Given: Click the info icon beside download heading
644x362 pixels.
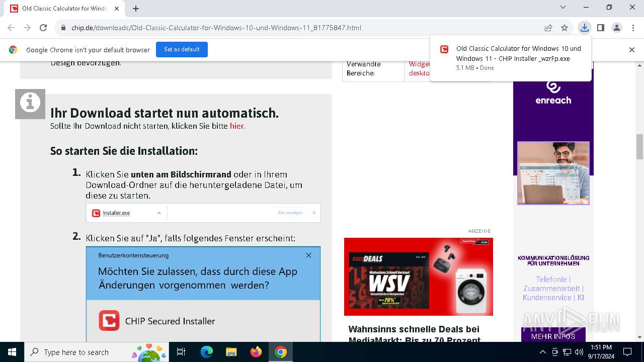Looking at the screenshot, I should (30, 104).
